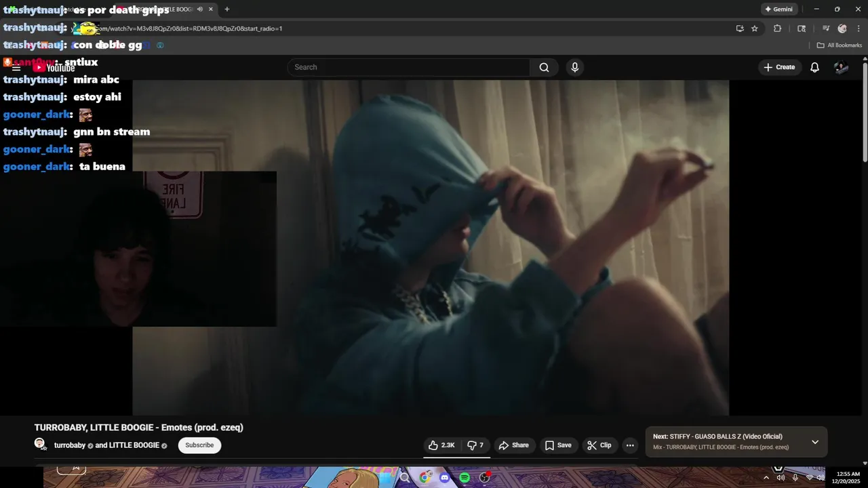Subscribe to the turrobaby channel
The image size is (868, 488).
coord(199,445)
